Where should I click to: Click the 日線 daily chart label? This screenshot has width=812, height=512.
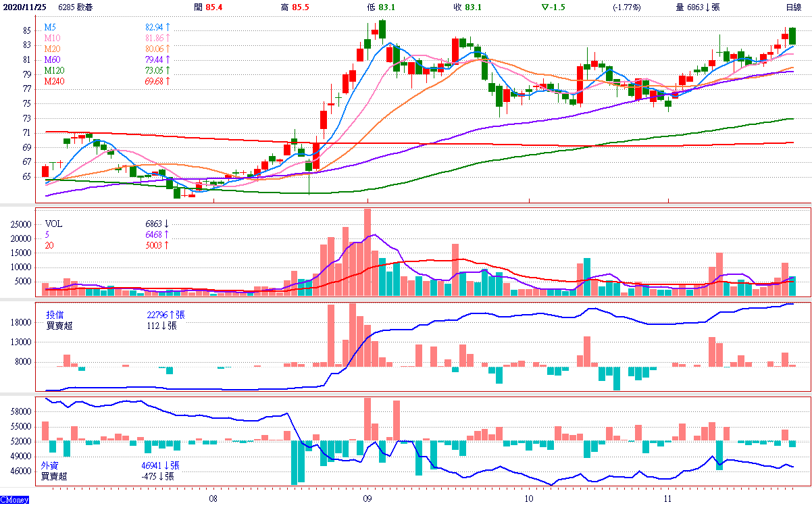tap(794, 7)
